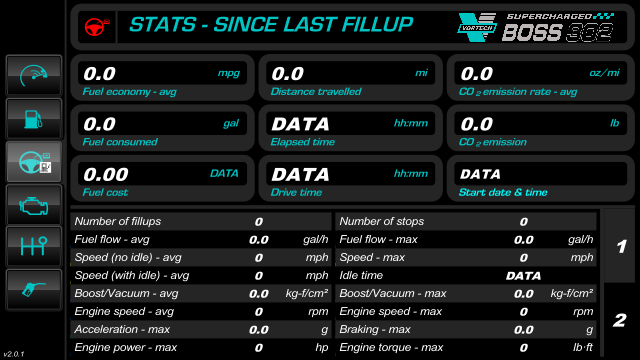This screenshot has height=360, width=640.
Task: Open the speedometer gauge dashboard icon
Action: tap(34, 76)
